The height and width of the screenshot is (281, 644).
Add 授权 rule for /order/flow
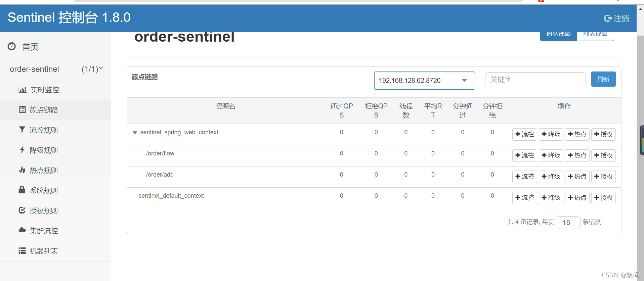point(603,155)
